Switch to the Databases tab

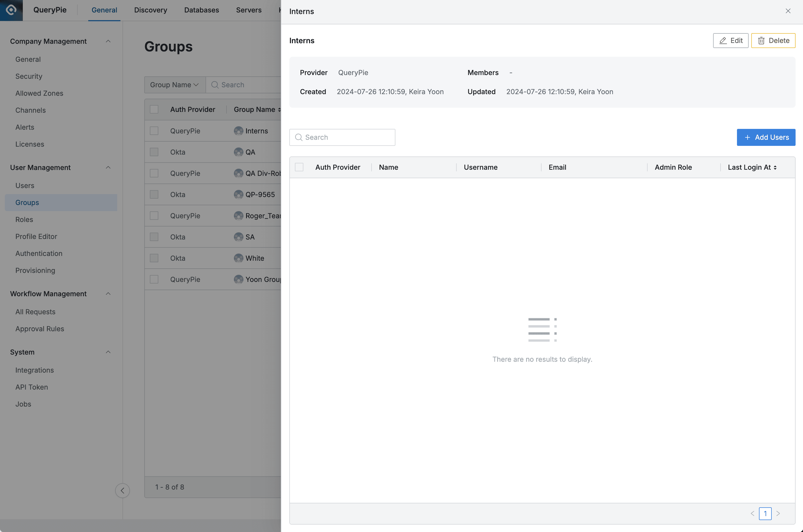[202, 10]
